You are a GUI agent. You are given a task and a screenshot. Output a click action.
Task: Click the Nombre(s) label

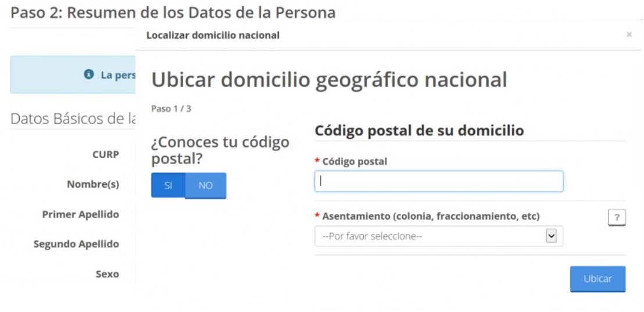pyautogui.click(x=92, y=184)
